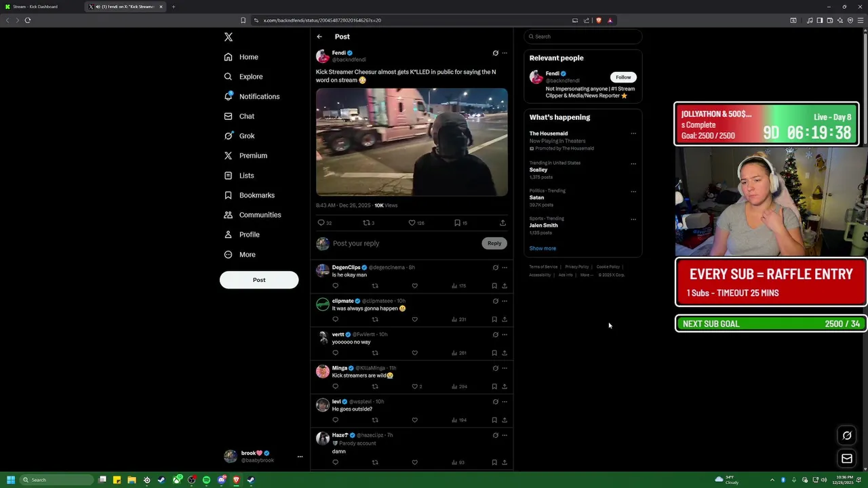Click the taskbar Search box
This screenshot has width=868, height=488.
tap(57, 480)
